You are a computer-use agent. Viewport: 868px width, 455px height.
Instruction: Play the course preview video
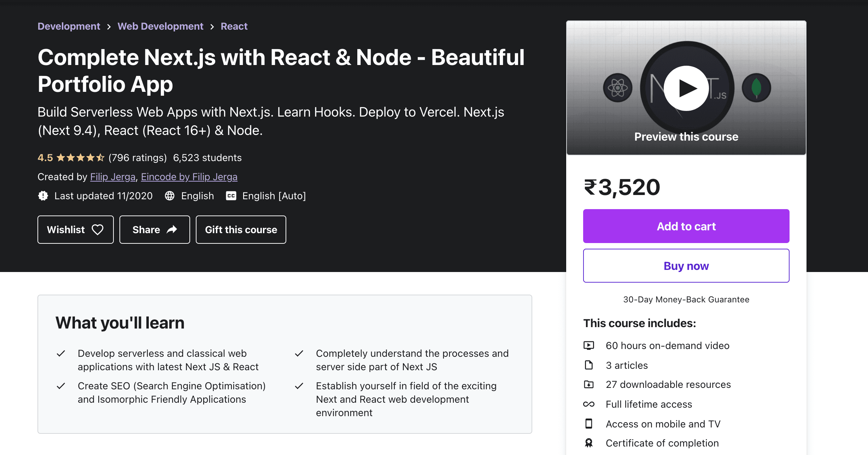(686, 88)
